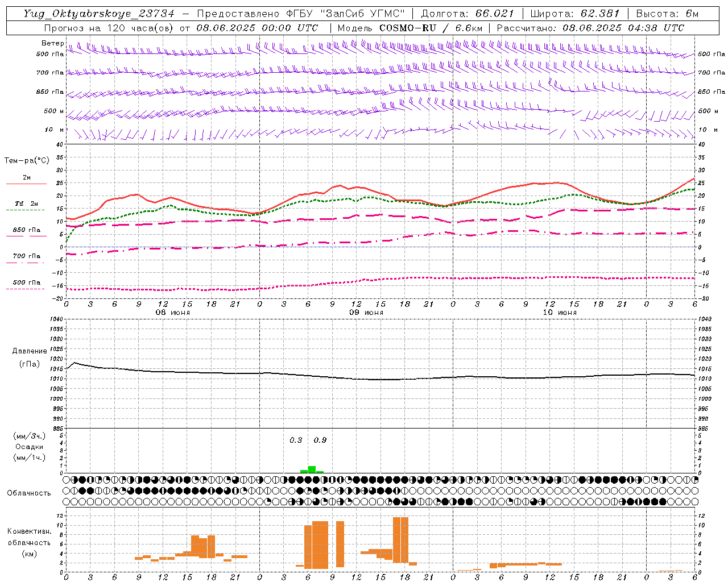728x582 pixels.
Task: Click the computed time 08.06.2025 04:38 UTC
Action: 623,28
